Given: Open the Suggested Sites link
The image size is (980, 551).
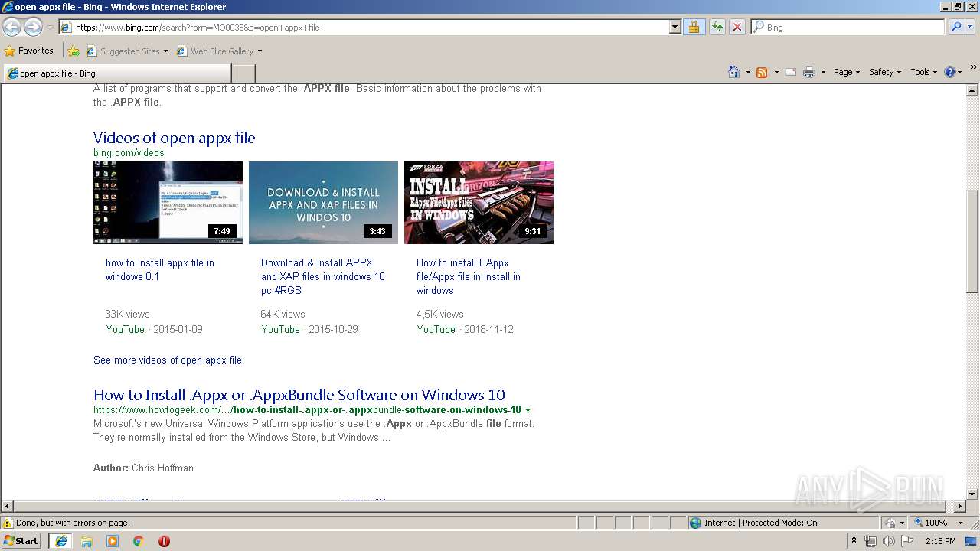Looking at the screenshot, I should (x=126, y=51).
